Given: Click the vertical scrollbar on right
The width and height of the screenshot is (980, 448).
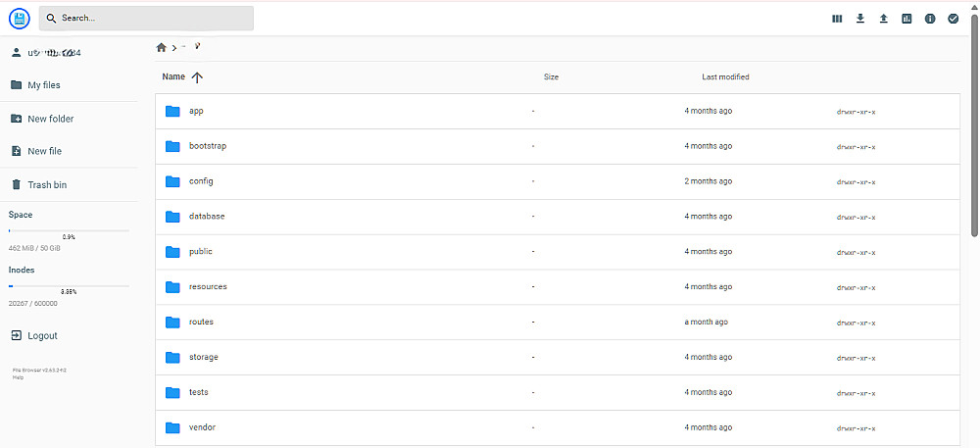Looking at the screenshot, I should [974, 124].
